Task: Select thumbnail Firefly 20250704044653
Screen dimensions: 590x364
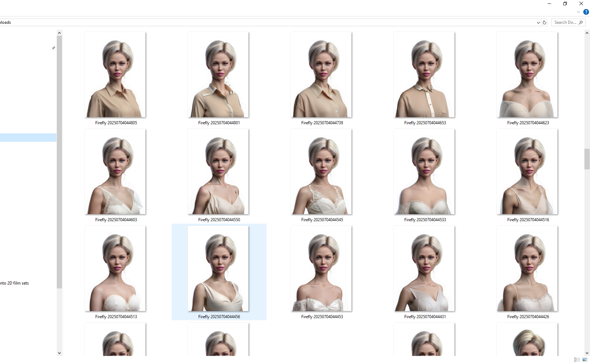Action: [x=424, y=75]
